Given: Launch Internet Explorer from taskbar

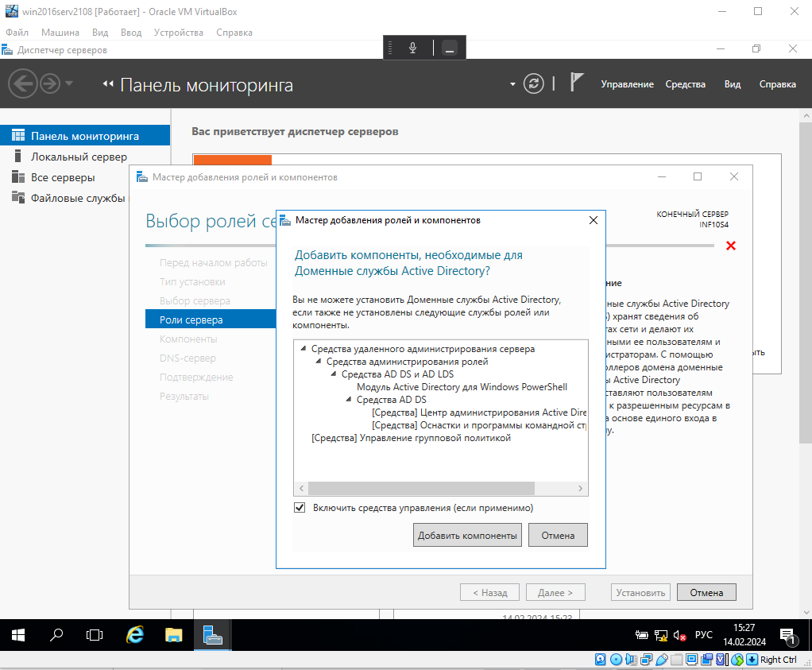Looking at the screenshot, I should pos(135,635).
